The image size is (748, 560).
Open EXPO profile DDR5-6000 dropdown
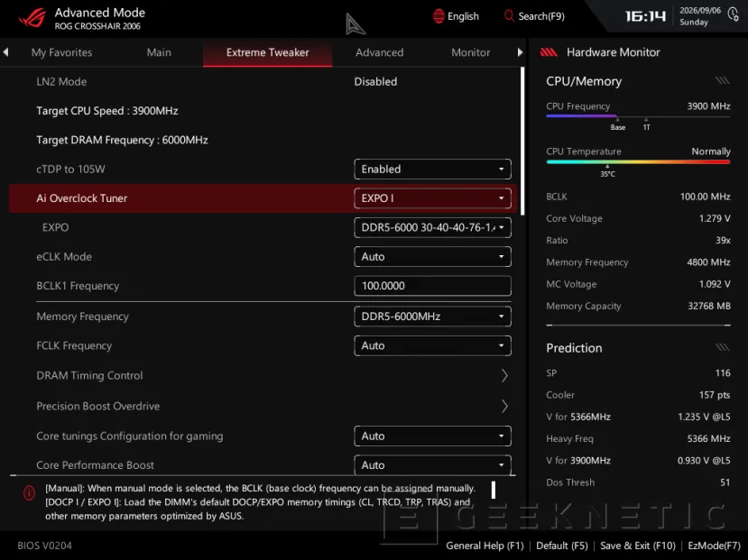pyautogui.click(x=433, y=227)
